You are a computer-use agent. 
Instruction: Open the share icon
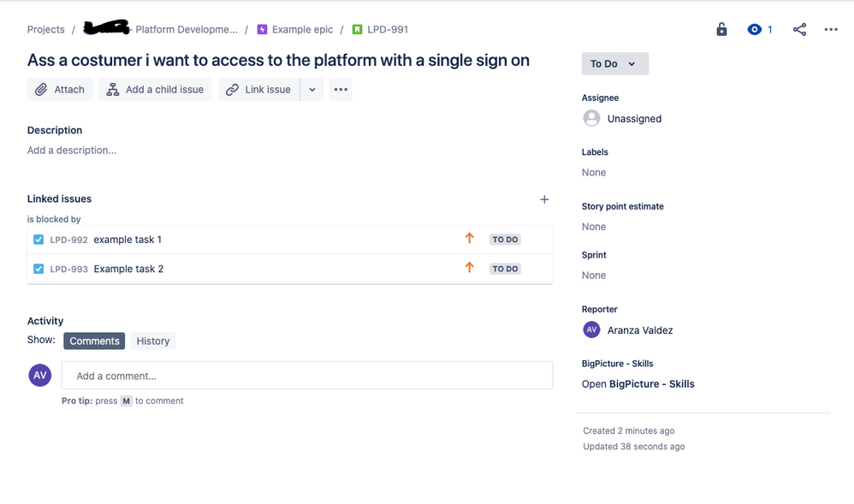[x=799, y=29]
